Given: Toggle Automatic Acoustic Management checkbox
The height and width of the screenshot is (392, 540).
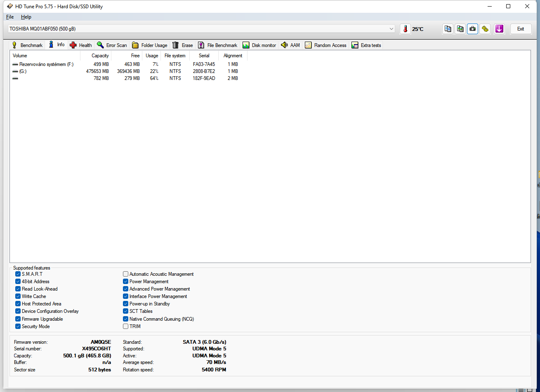Looking at the screenshot, I should point(126,274).
